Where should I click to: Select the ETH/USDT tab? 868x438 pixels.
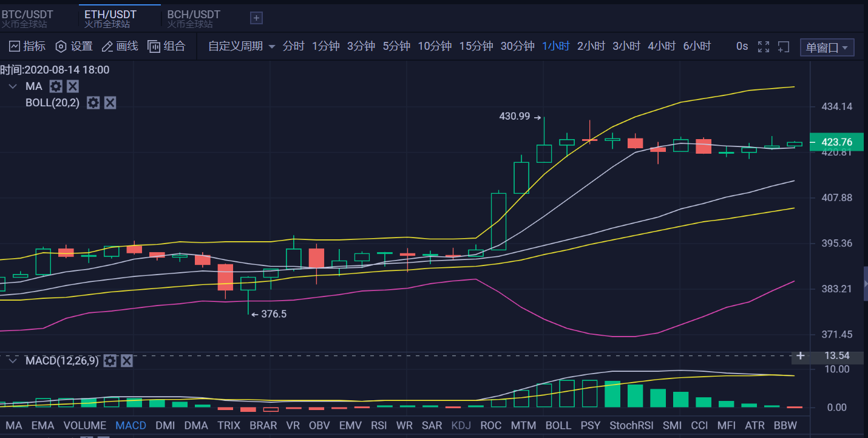(x=110, y=18)
